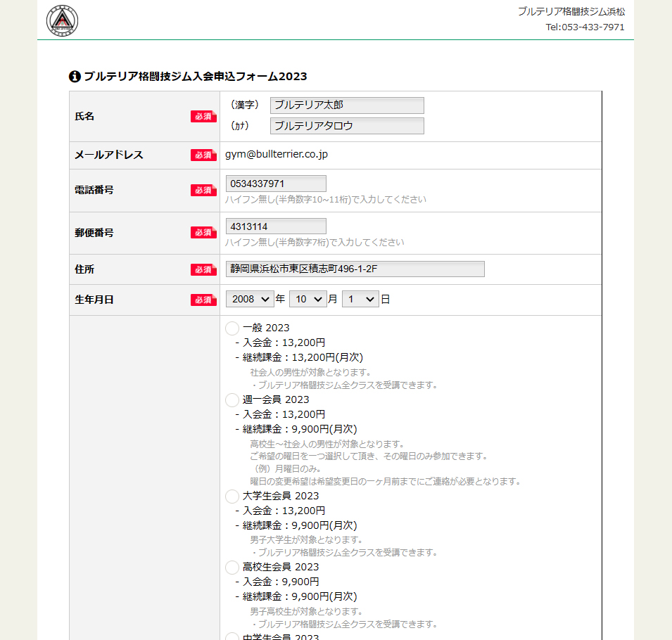Image resolution: width=672 pixels, height=640 pixels.
Task: Choose the 大学生会員 2023 radio option
Action: pos(232,497)
